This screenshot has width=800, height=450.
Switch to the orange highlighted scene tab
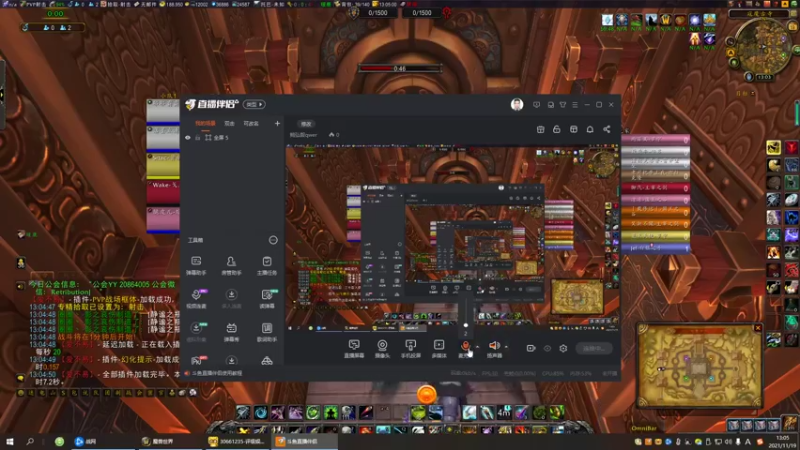(205, 123)
